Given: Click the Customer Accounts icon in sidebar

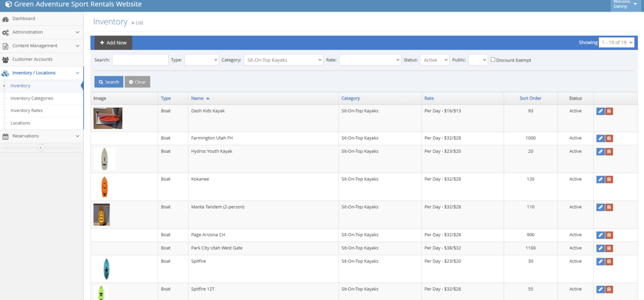Looking at the screenshot, I should (x=6, y=60).
